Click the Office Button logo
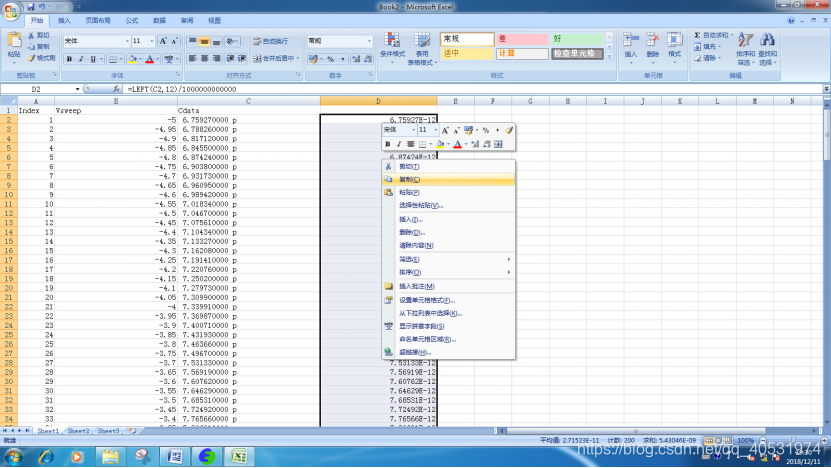 pyautogui.click(x=11, y=11)
